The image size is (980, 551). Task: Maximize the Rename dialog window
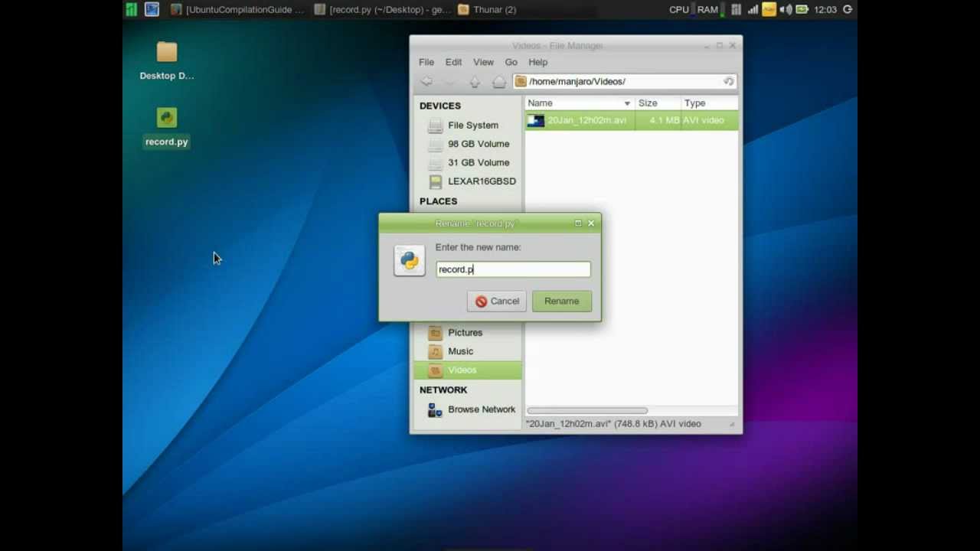(578, 223)
